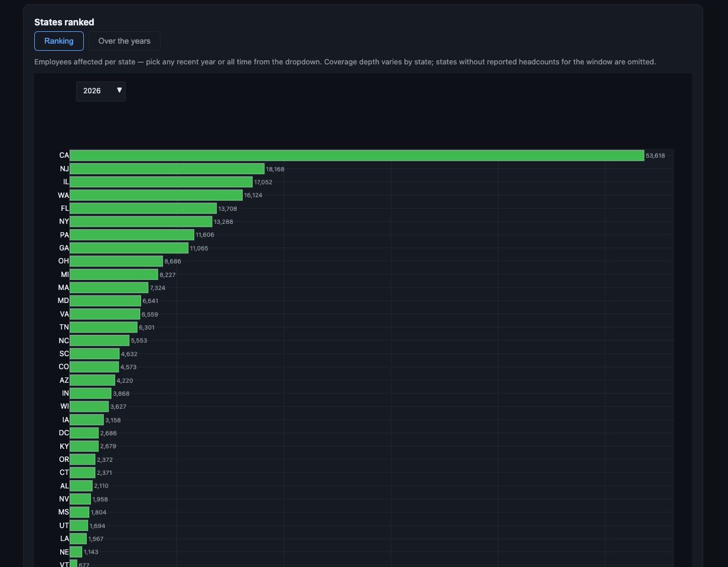Click the IA axis label

click(x=66, y=420)
